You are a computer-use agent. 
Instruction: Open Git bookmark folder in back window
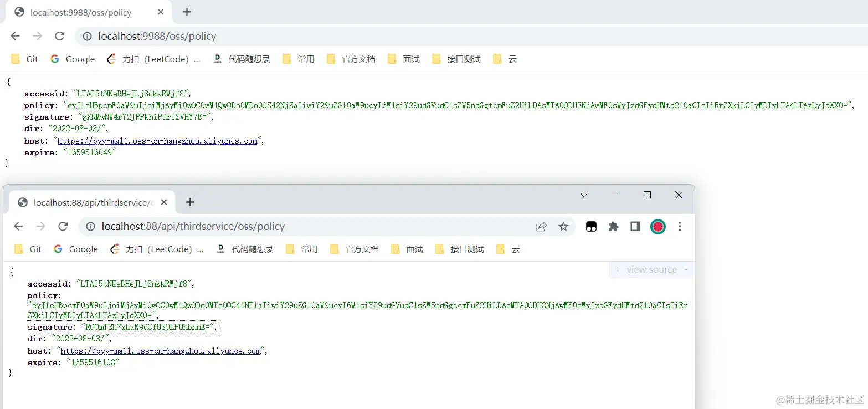tap(25, 59)
